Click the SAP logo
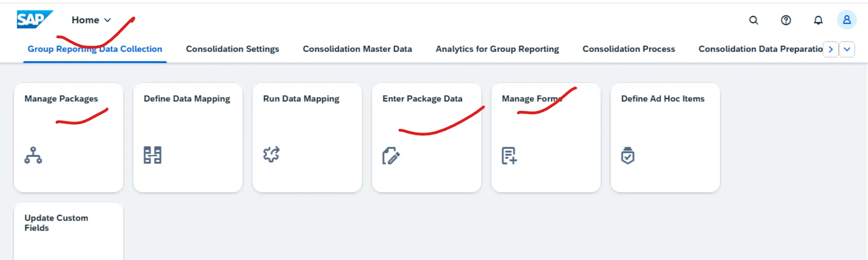Viewport: 868px width, 260px height. (35, 20)
